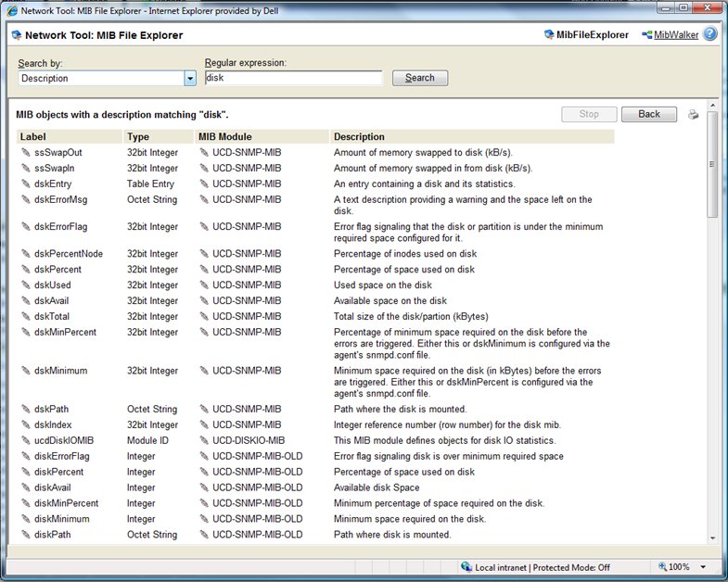
Task: Open the MibWalker tool link
Action: 675,35
